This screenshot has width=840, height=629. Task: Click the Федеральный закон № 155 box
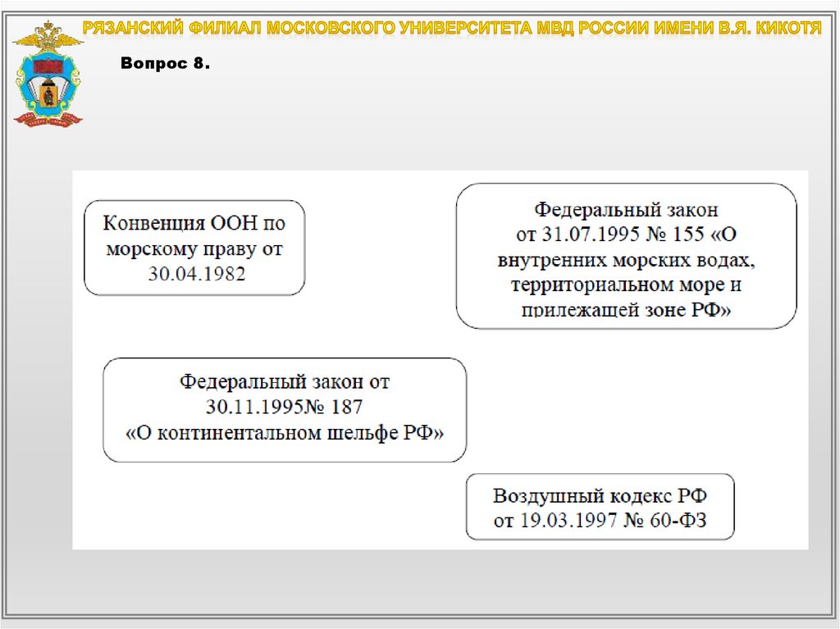point(626,256)
